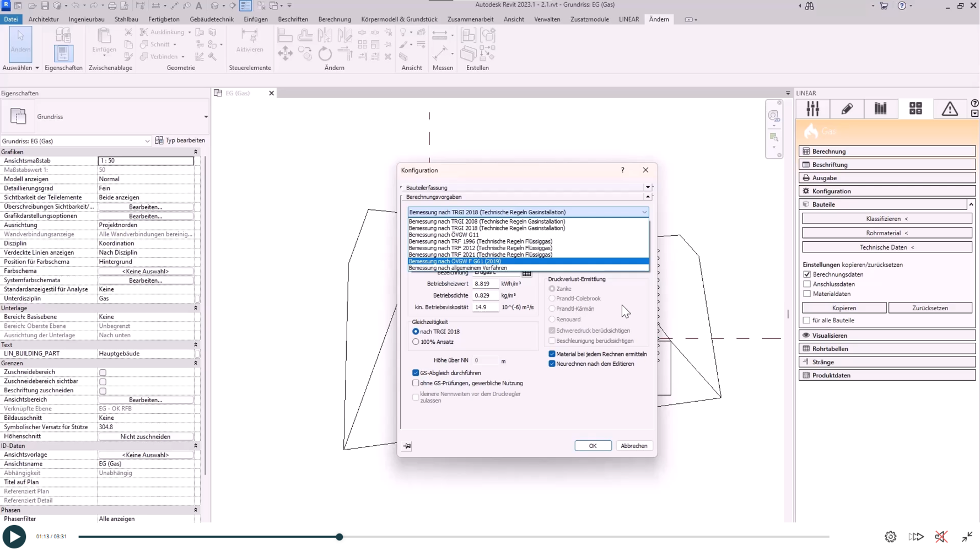Toggle Neurechnen nach dem Editieren checkbox

tap(552, 364)
